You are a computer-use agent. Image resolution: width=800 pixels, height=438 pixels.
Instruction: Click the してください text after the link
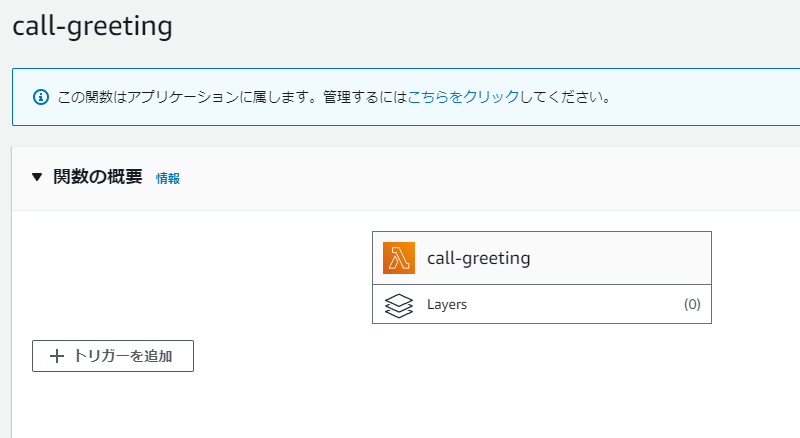pos(564,96)
